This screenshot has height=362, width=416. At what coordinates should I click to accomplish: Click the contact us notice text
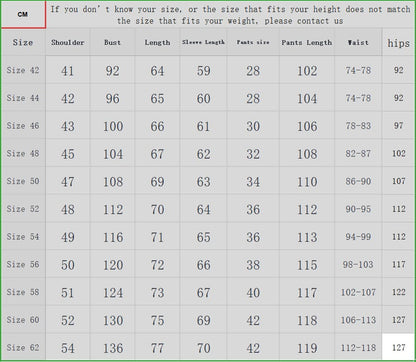point(230,15)
